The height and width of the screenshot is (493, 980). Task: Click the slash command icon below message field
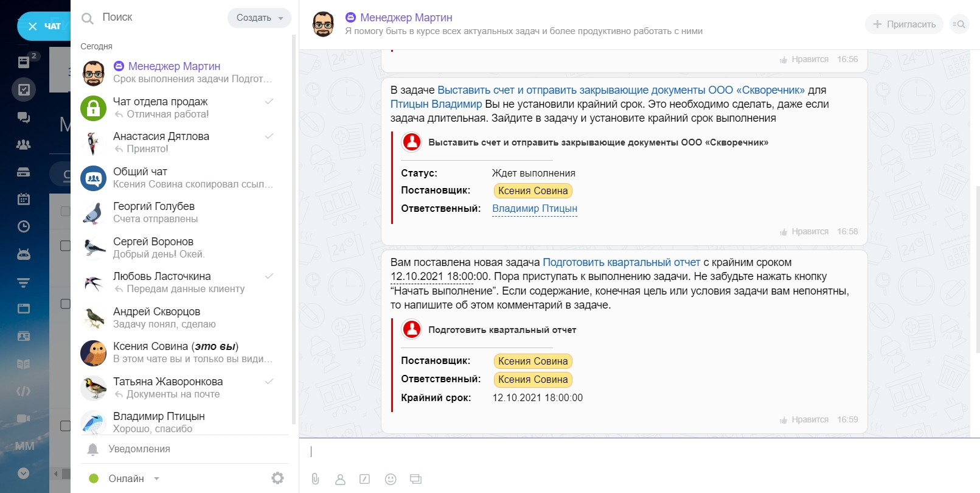click(x=364, y=479)
